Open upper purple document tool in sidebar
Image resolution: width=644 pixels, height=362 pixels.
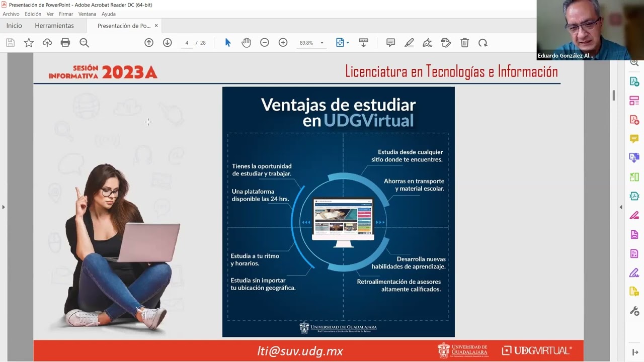coord(634,234)
